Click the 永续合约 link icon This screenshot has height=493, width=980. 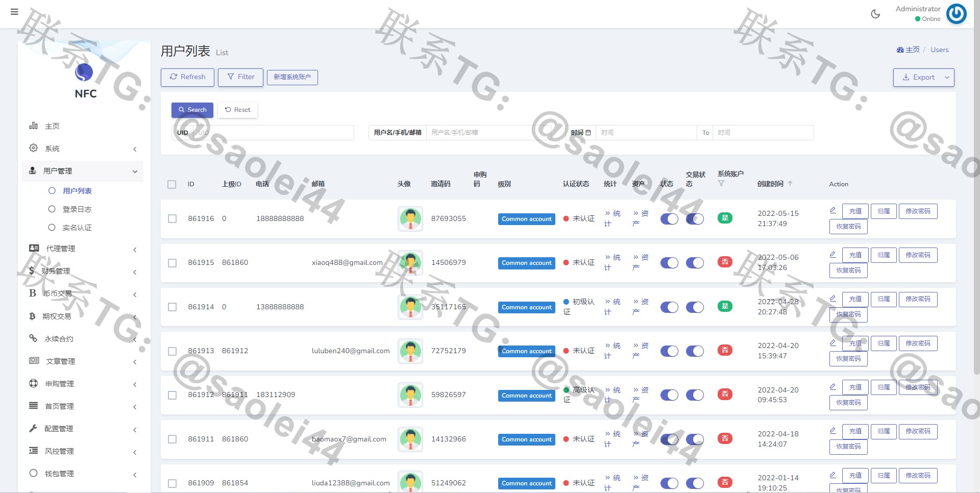[x=33, y=338]
